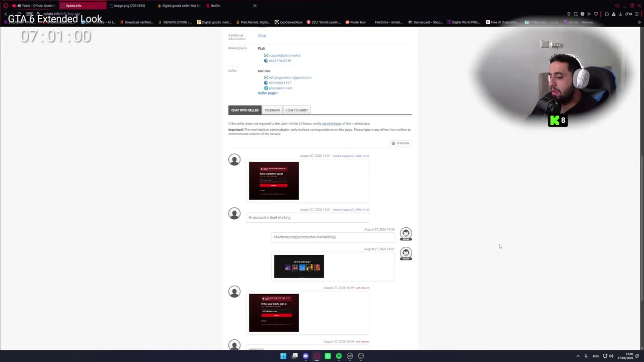Viewport: 644px width, 362px height.
Task: Open the 14:59 buyer sign-in screenshot thumbnail
Action: point(274,313)
